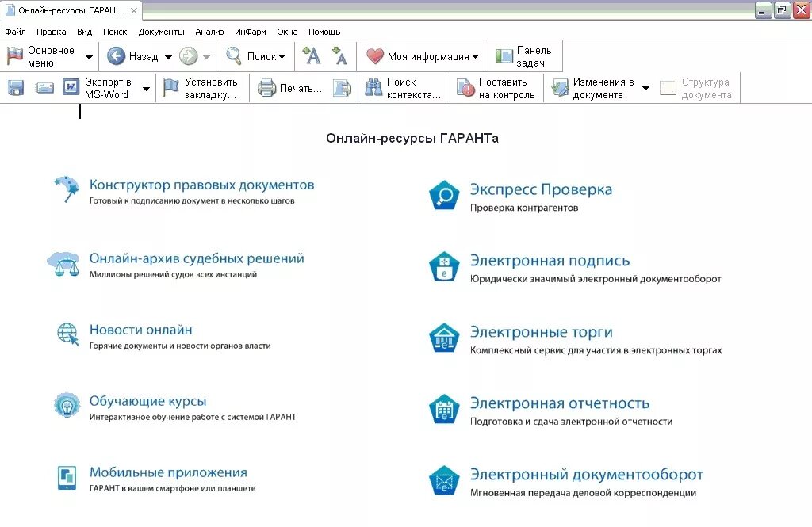This screenshot has width=812, height=527.
Task: Expand the Поиск dropdown arrow
Action: coord(282,56)
